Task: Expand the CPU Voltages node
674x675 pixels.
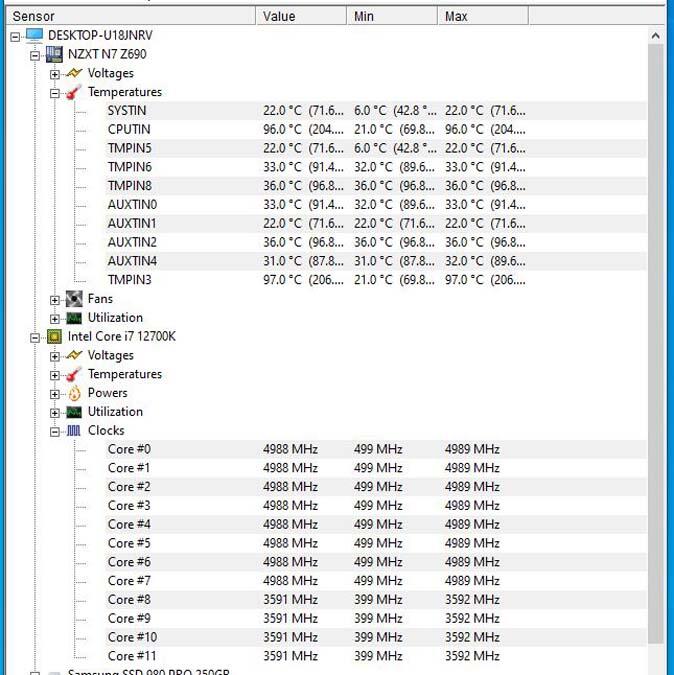Action: 55,356
